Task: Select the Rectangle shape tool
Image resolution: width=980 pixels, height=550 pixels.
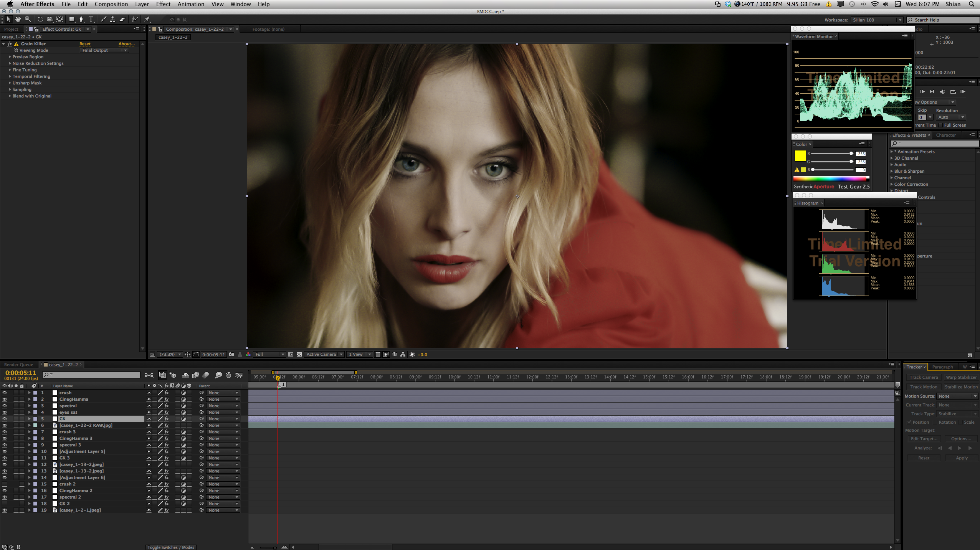Action: pos(71,19)
